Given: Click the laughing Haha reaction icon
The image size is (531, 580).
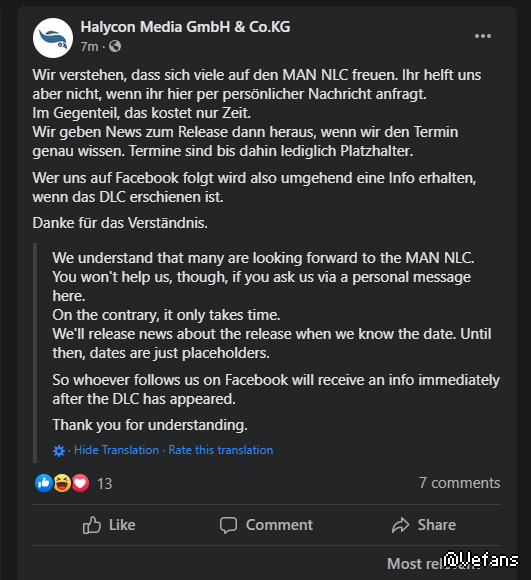Looking at the screenshot, I should (62, 483).
